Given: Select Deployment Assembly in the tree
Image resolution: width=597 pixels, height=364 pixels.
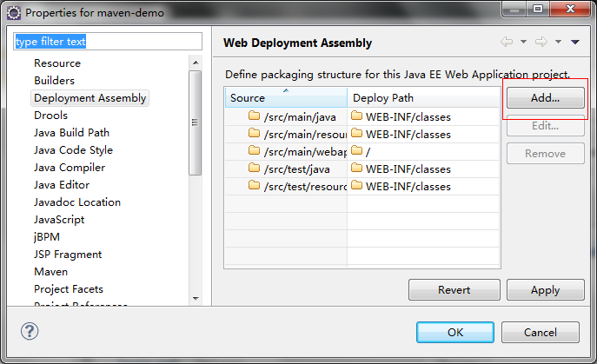Looking at the screenshot, I should point(90,98).
